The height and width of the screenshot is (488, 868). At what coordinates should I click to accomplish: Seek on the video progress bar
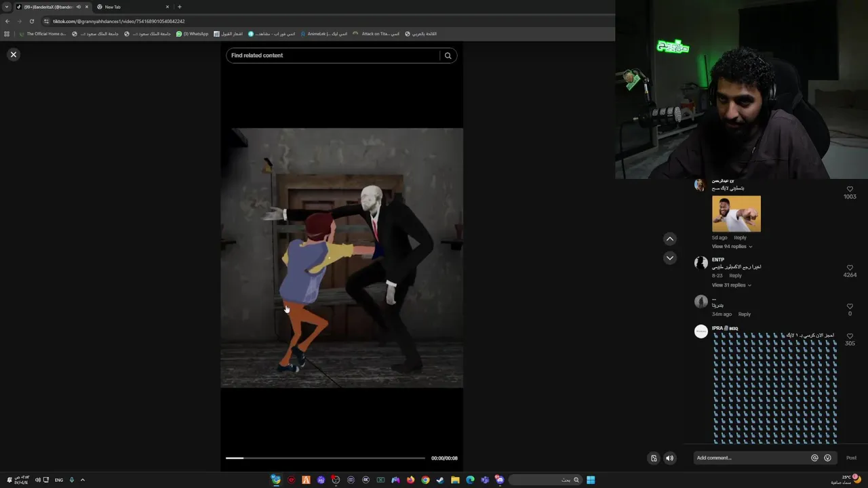[x=325, y=458]
